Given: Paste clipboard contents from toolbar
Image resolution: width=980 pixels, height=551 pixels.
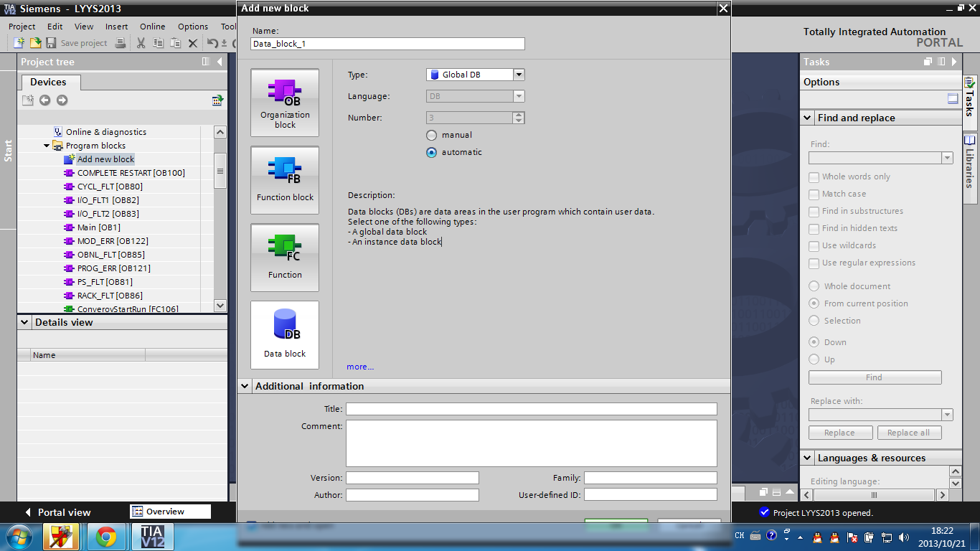Looking at the screenshot, I should pos(176,43).
